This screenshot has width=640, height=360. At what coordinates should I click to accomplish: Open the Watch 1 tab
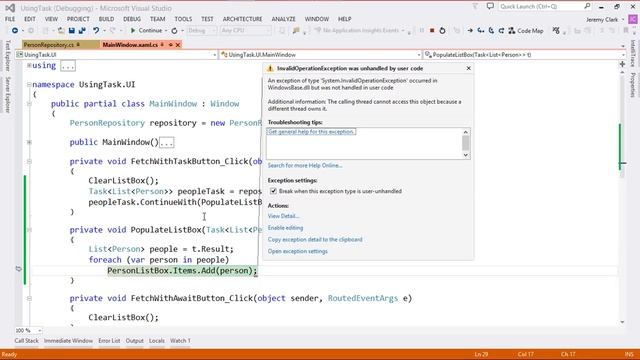pos(180,341)
